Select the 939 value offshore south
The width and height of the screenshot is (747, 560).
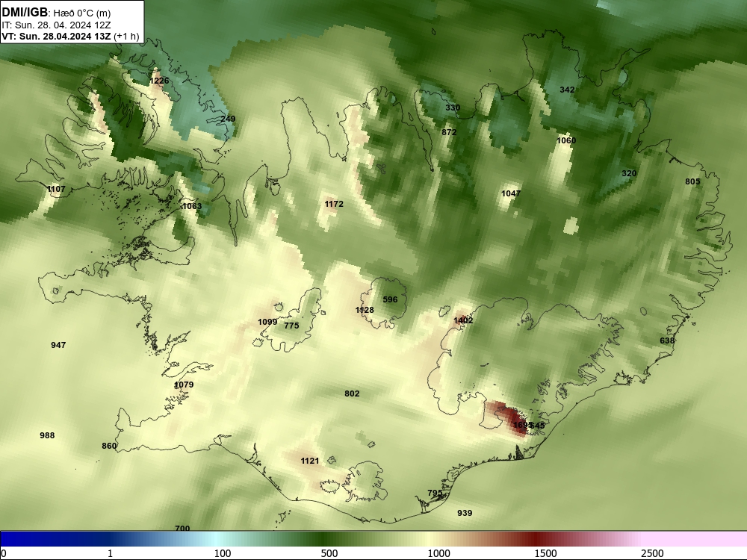465,513
